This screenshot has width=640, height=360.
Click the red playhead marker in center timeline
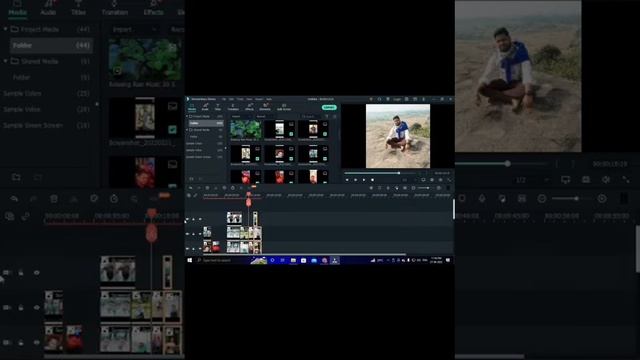coord(249,202)
